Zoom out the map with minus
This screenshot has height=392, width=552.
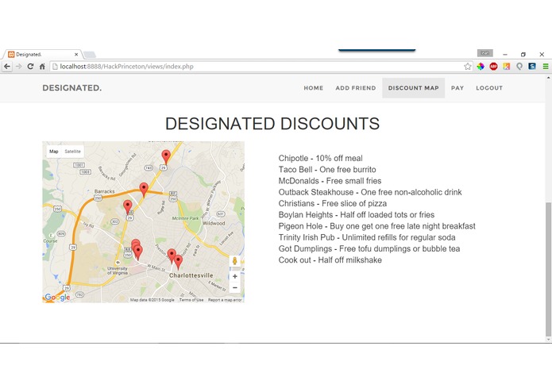tap(235, 287)
